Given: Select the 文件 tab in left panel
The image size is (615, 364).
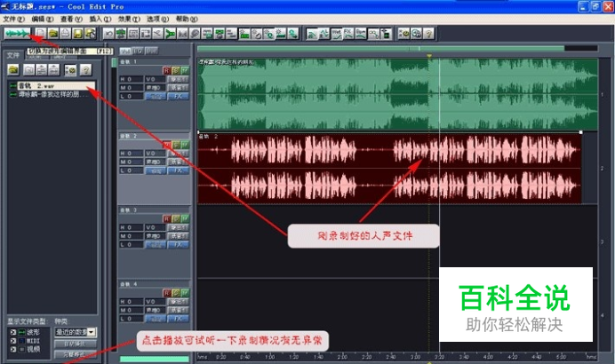Looking at the screenshot, I should 13,55.
